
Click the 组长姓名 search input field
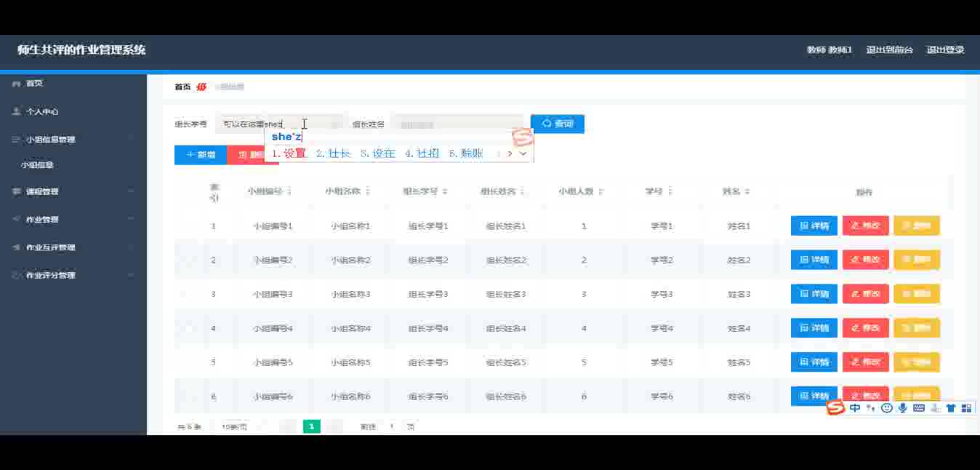[x=457, y=124]
